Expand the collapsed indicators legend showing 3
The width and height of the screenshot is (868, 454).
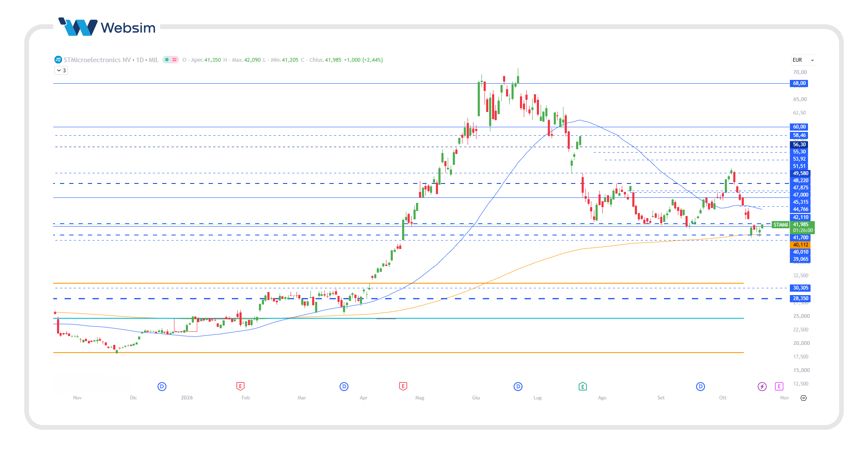pos(61,71)
